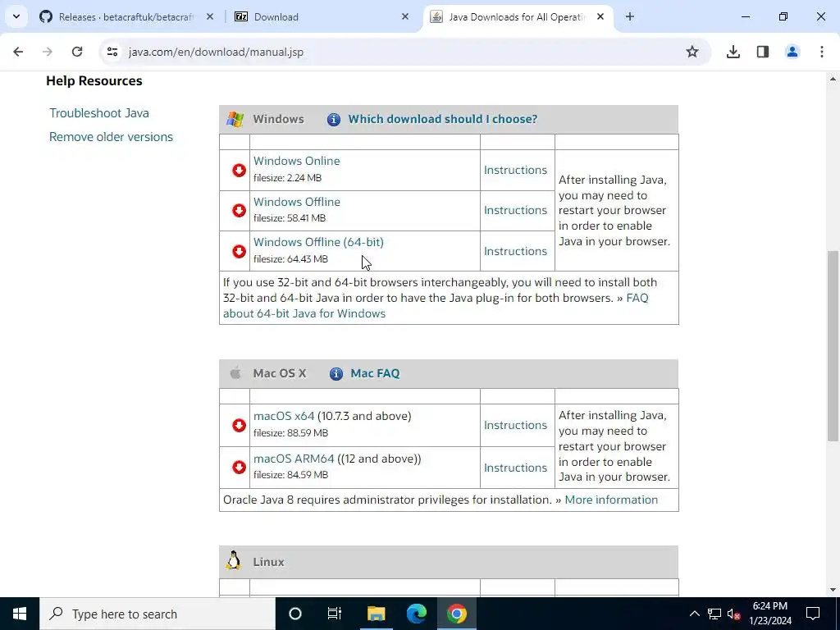Open a new browser tab
Viewport: 840px width, 630px height.
(630, 16)
